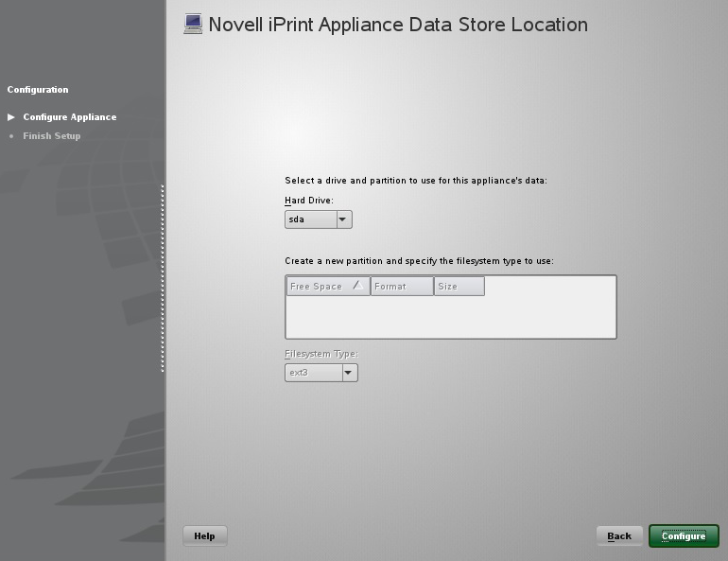
Task: Click the Size column header
Action: [459, 286]
